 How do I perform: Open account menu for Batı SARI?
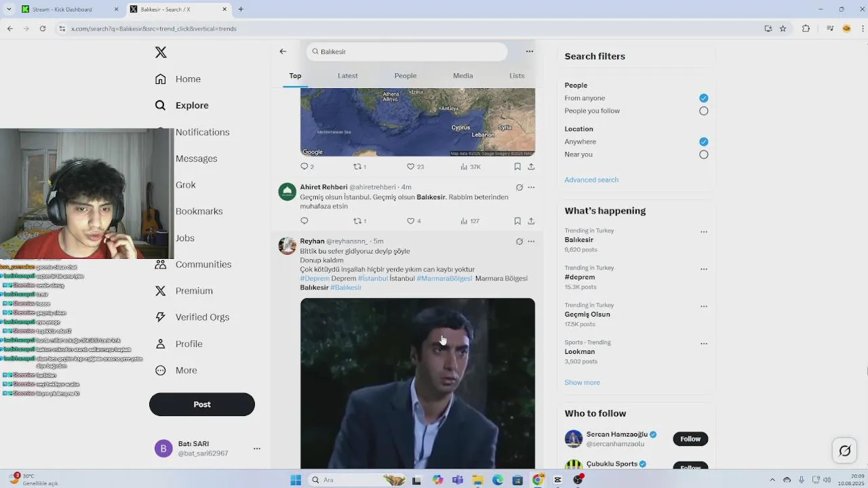[x=257, y=449]
